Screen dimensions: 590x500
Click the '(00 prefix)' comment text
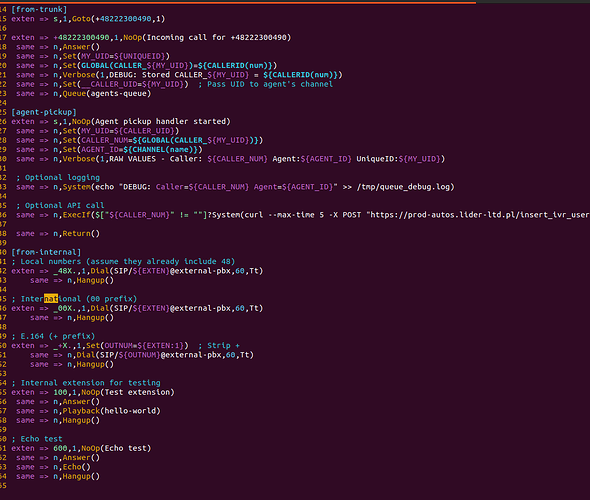(111, 299)
